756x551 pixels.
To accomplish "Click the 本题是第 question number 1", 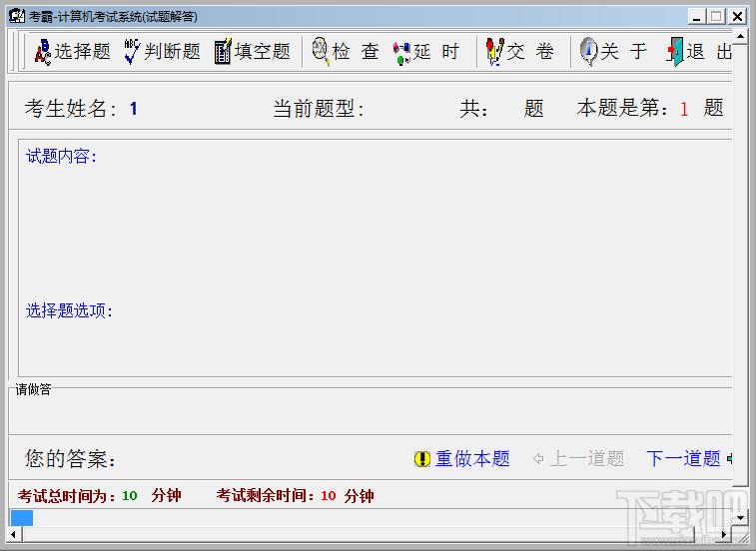I will tap(684, 109).
